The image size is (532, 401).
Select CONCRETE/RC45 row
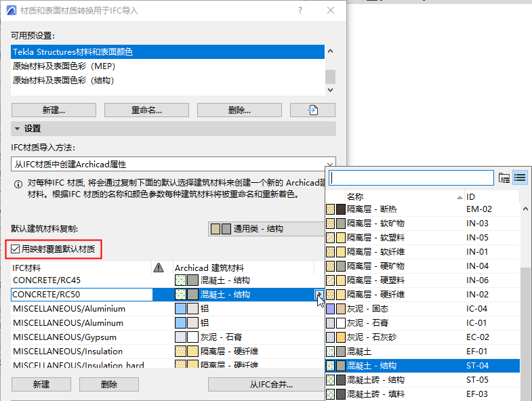(167, 280)
